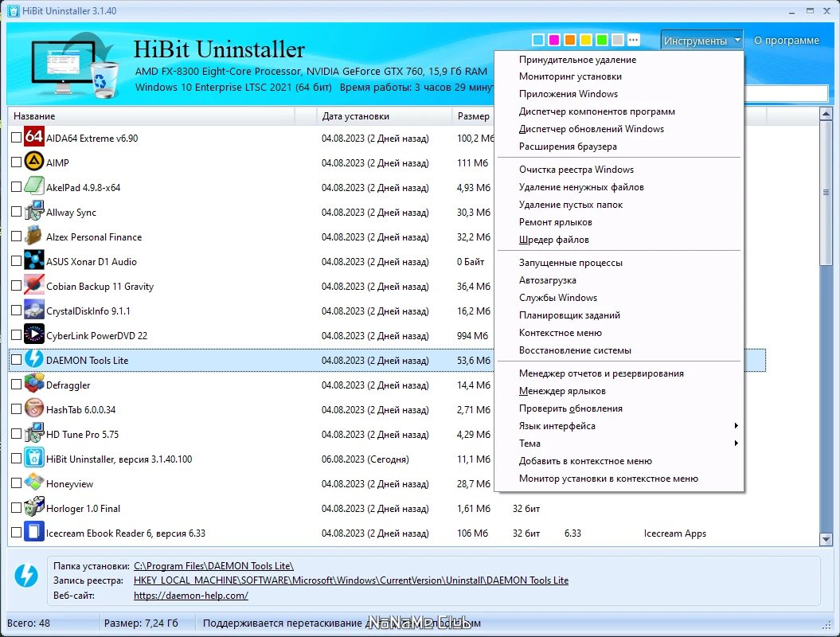Enable the DAEMON Tools Lite checkbox
840x637 pixels.
16,359
